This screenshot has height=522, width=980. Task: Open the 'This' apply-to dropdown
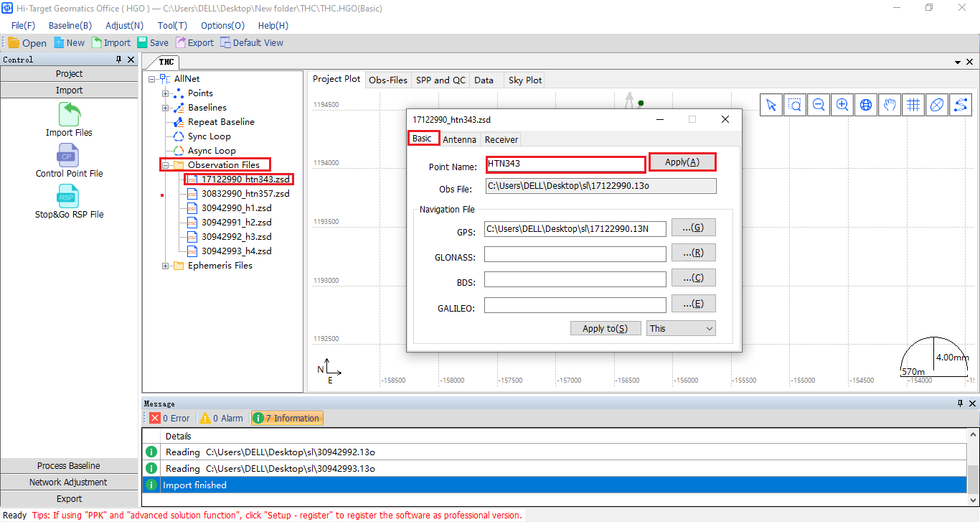pyautogui.click(x=680, y=328)
